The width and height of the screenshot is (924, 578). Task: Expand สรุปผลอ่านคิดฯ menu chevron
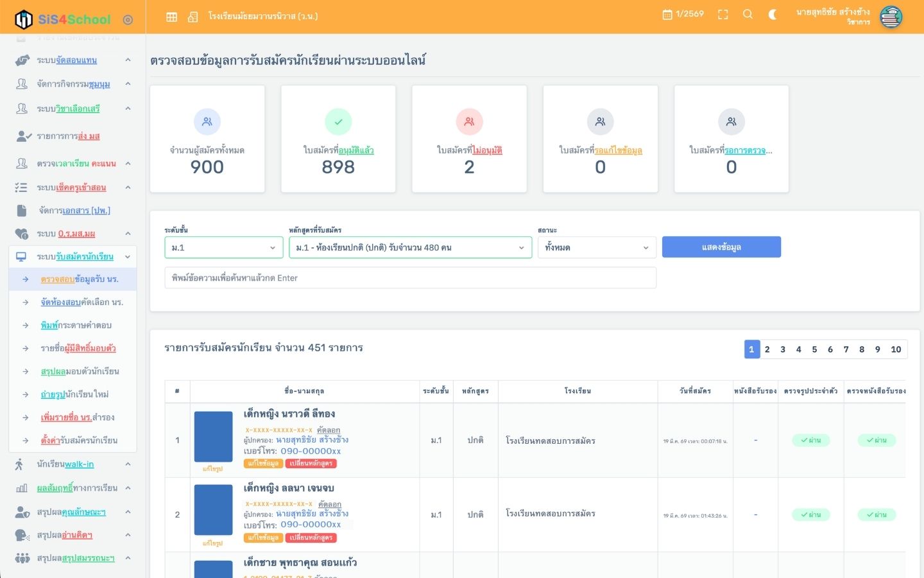[128, 535]
